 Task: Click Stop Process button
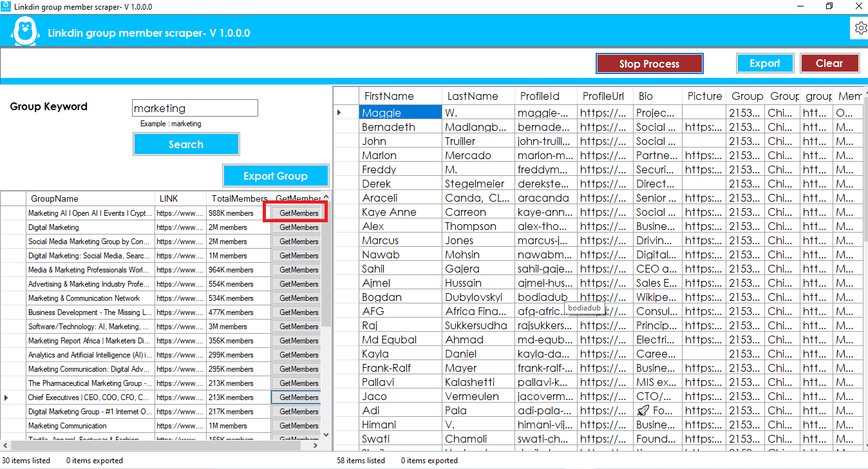tap(649, 64)
